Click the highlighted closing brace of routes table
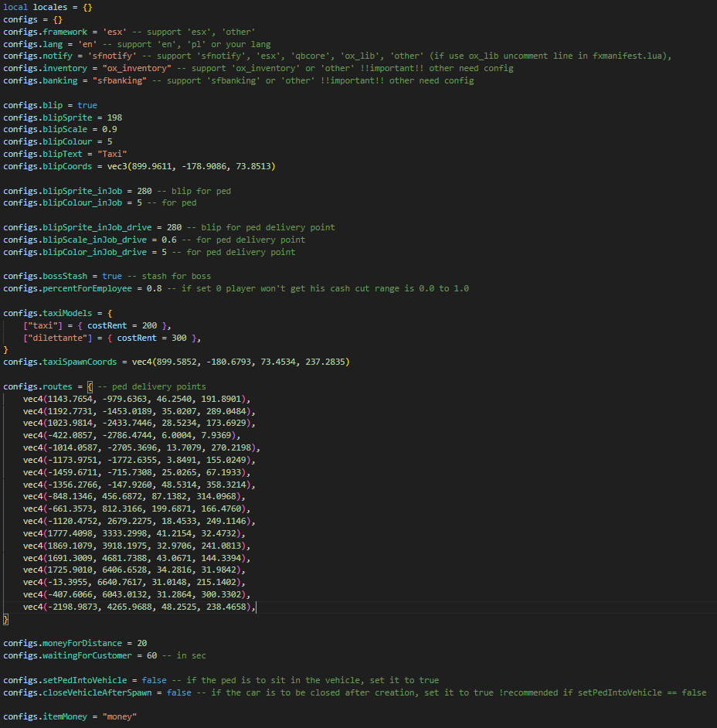The height and width of the screenshot is (728, 717). coord(6,619)
